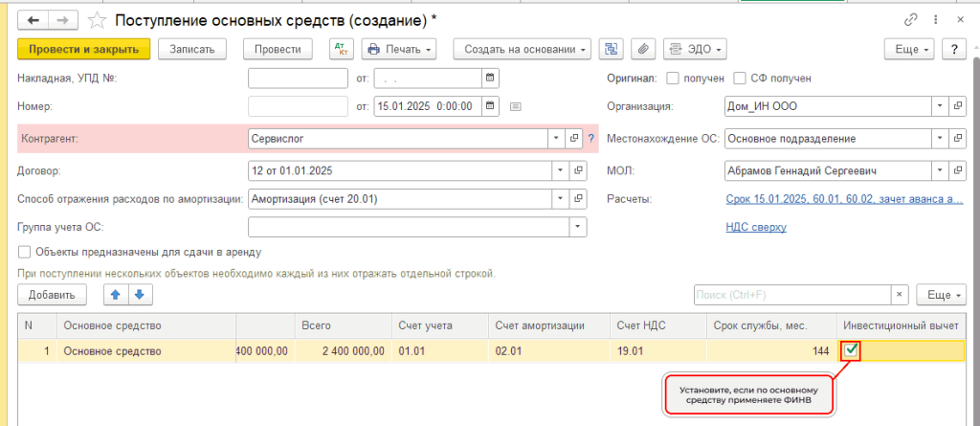Viewport: 980px width, 426px height.
Task: Open Дом_ИН ООО organization card icon
Action: tap(957, 106)
